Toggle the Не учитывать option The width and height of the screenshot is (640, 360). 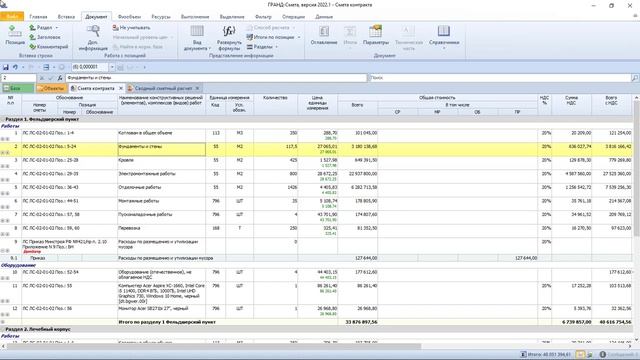tap(131, 28)
